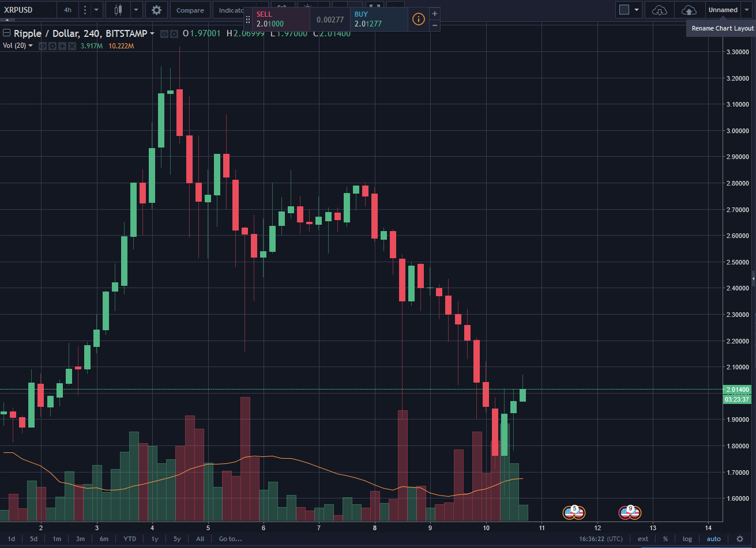
Task: Click the Unnamed chart layout name
Action: click(723, 10)
